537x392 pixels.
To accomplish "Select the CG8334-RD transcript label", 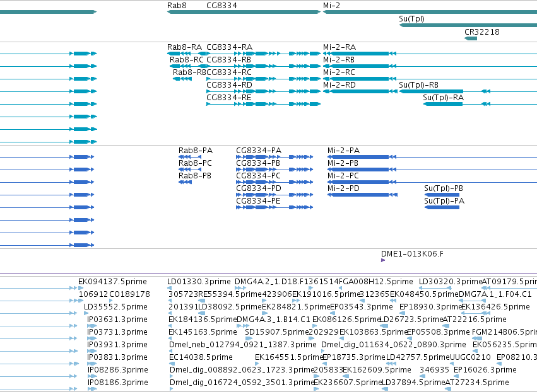I will click(x=229, y=85).
